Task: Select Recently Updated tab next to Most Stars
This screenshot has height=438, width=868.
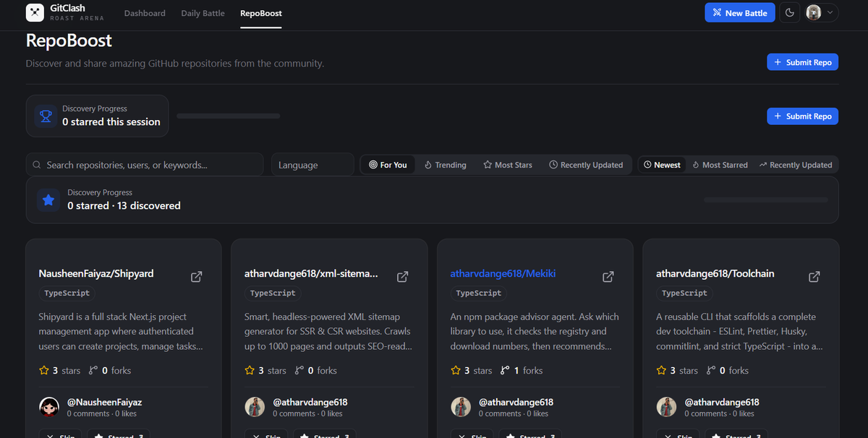Action: pos(586,165)
